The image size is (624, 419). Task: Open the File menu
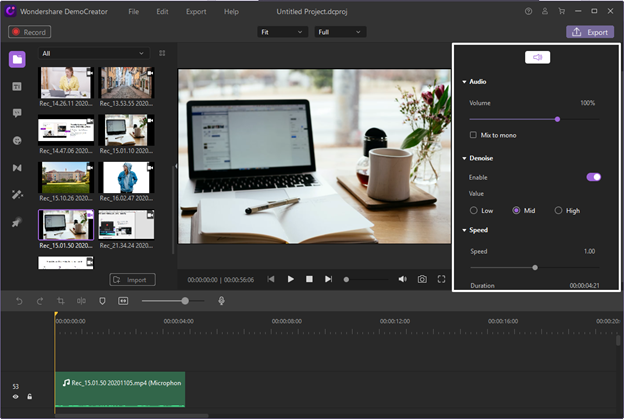(x=134, y=11)
